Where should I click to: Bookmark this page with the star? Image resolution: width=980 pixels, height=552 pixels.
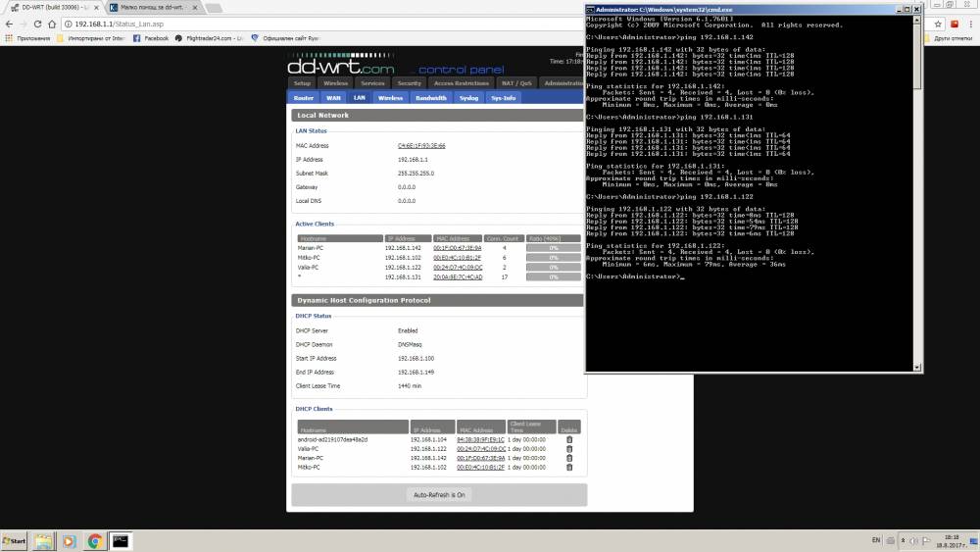point(938,24)
